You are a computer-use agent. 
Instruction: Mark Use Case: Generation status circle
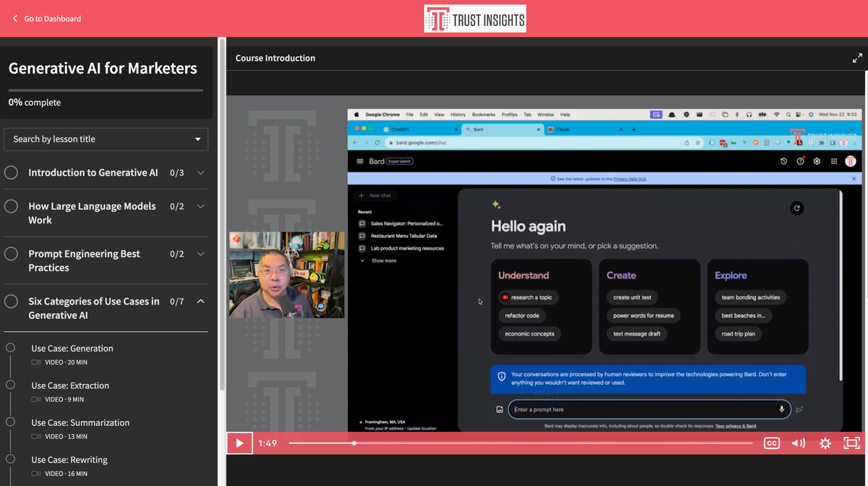pos(10,348)
